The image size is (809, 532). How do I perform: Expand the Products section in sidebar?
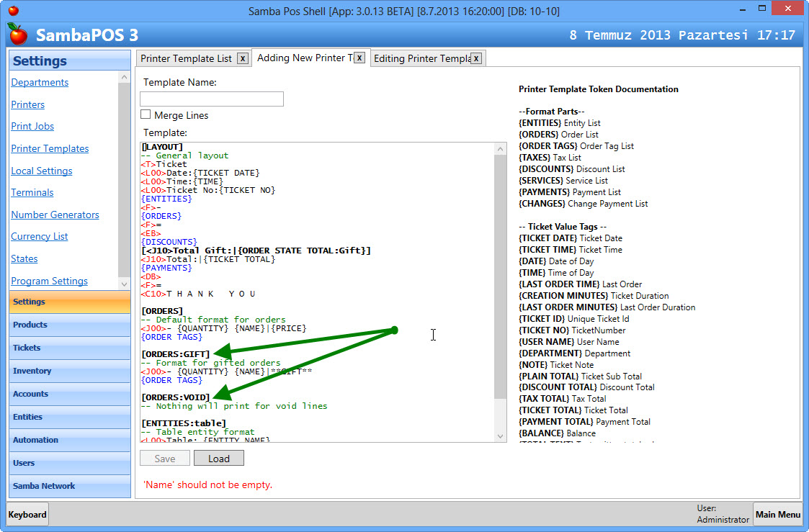[x=69, y=325]
